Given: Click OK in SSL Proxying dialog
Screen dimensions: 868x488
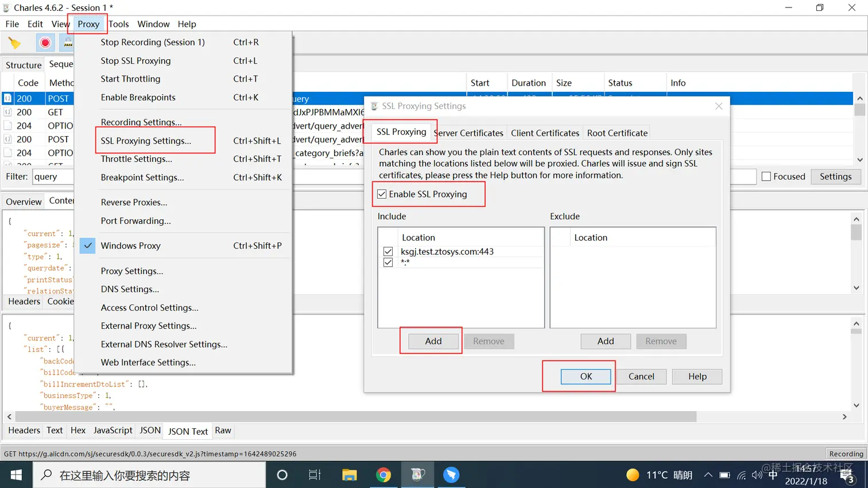Looking at the screenshot, I should coord(586,376).
